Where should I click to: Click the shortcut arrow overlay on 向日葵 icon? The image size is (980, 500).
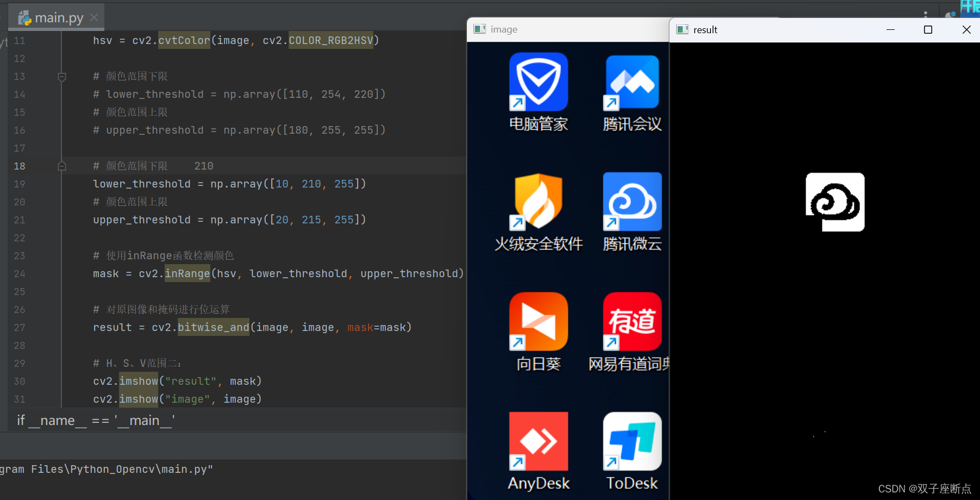click(x=517, y=342)
